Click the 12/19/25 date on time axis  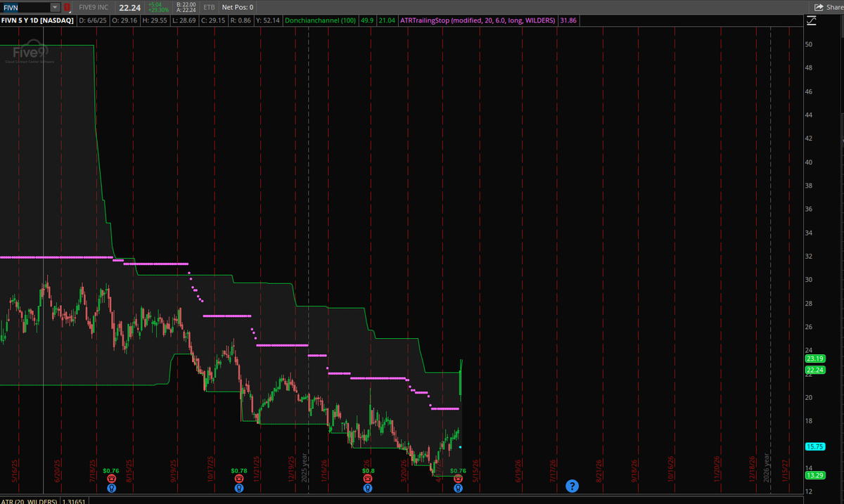click(292, 467)
